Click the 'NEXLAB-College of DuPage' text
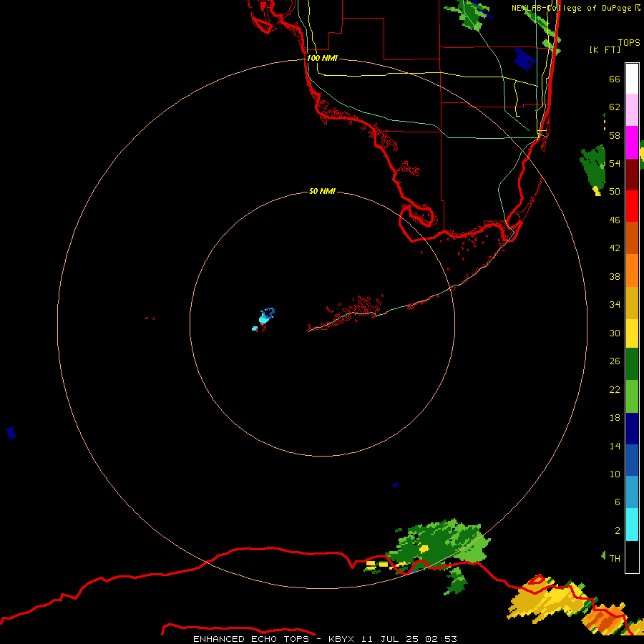 tap(572, 8)
